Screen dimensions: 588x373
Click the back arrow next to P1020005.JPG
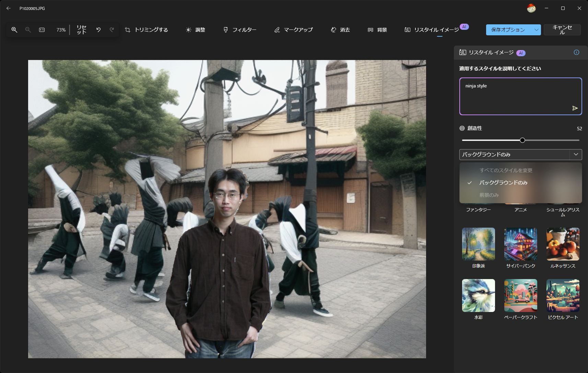[9, 8]
